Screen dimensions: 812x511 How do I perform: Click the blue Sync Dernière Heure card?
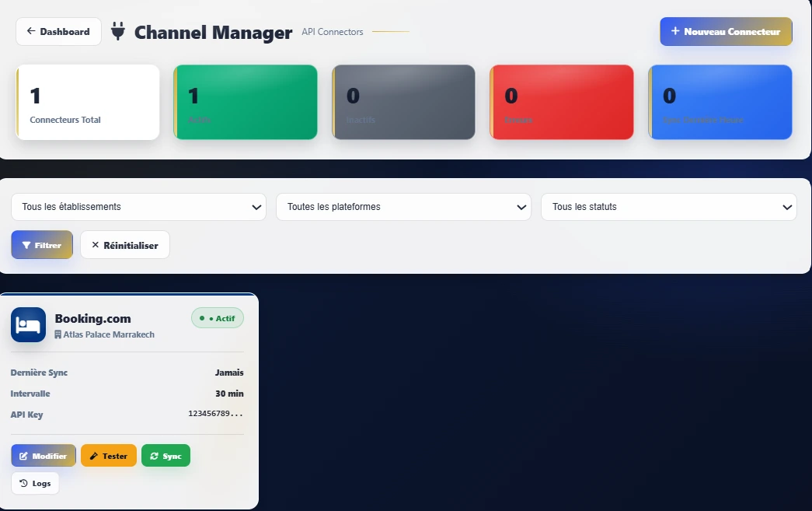click(x=720, y=102)
